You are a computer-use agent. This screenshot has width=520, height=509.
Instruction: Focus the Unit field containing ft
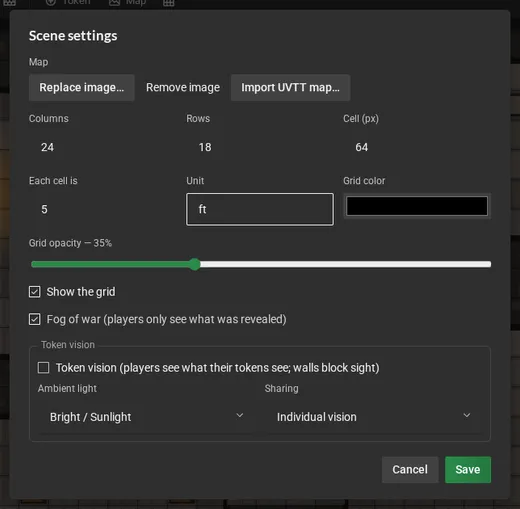[x=260, y=209]
